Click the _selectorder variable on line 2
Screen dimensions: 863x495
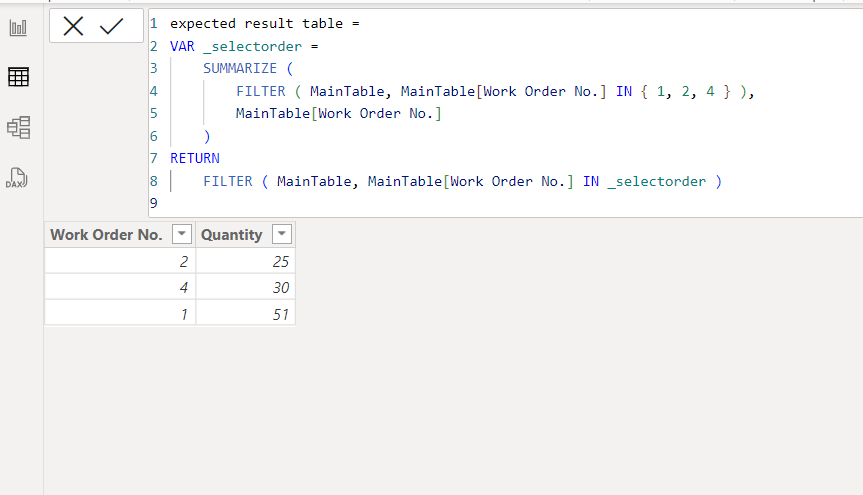[x=252, y=46]
